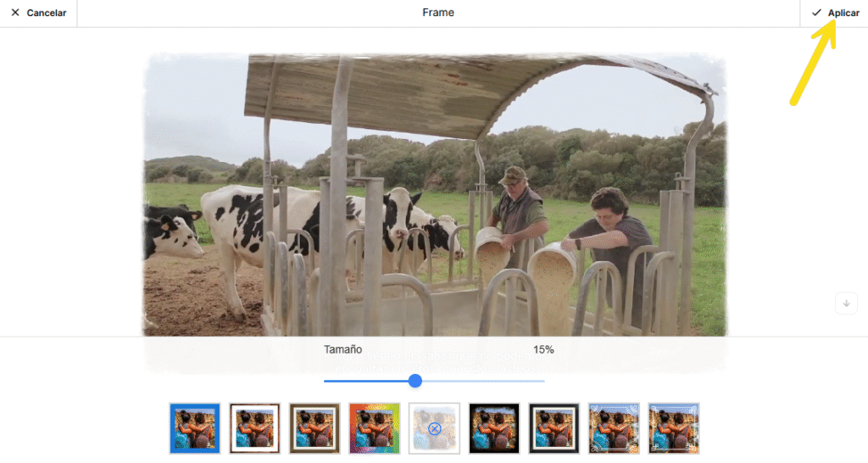Apply the rainbow gradient frame
Viewport: 868px width, 463px height.
point(374,428)
